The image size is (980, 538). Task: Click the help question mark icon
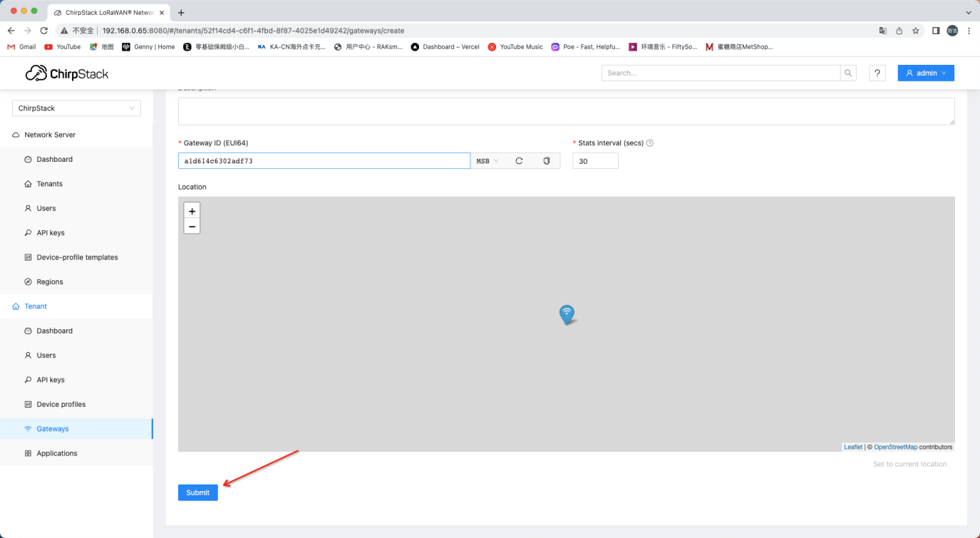(877, 73)
